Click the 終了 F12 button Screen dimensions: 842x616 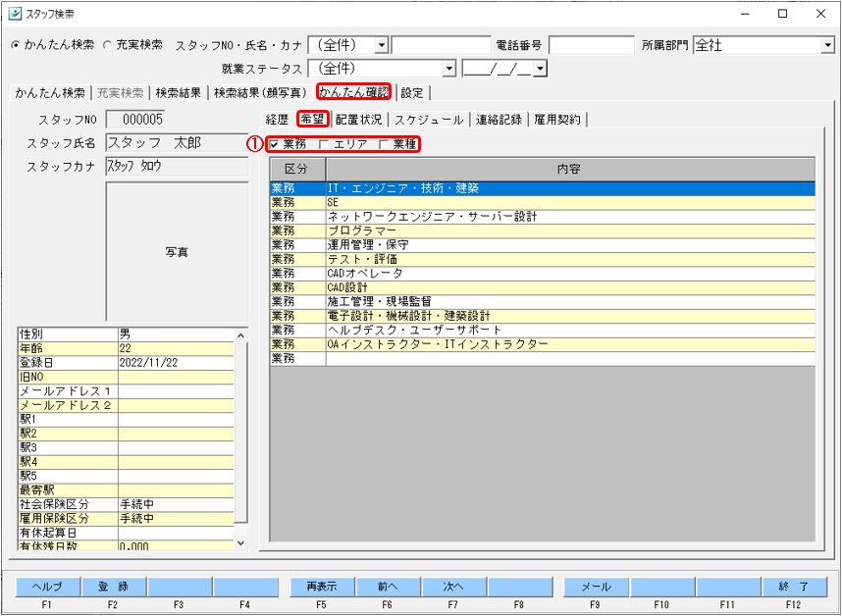(794, 587)
